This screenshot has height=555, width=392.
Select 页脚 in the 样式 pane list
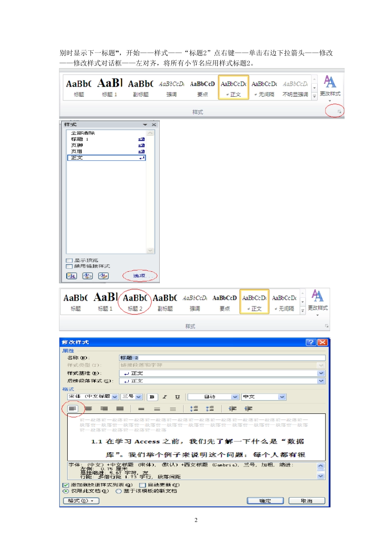[106, 145]
